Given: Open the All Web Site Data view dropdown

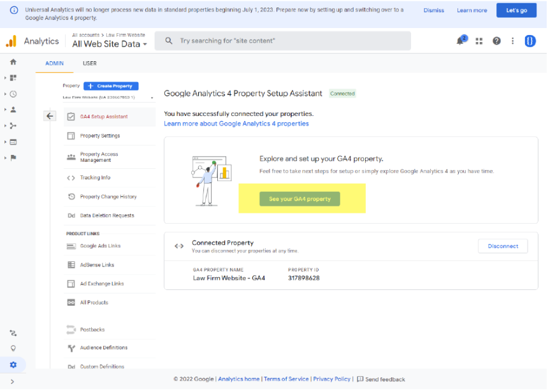Looking at the screenshot, I should [x=110, y=44].
